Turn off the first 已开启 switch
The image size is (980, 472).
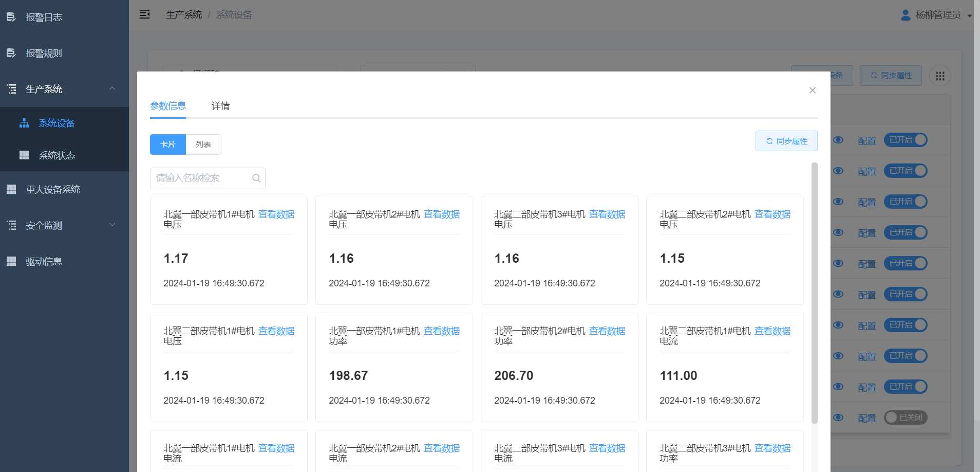(x=906, y=140)
